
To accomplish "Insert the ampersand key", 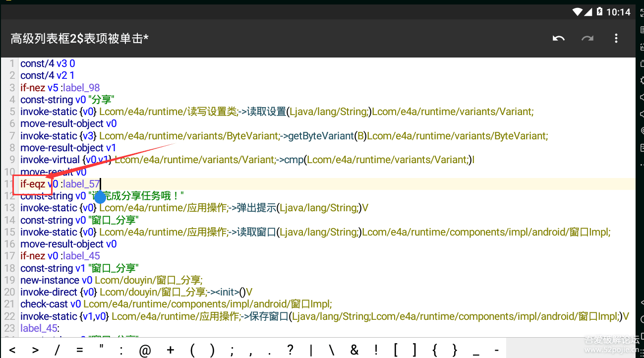I will click(x=354, y=351).
